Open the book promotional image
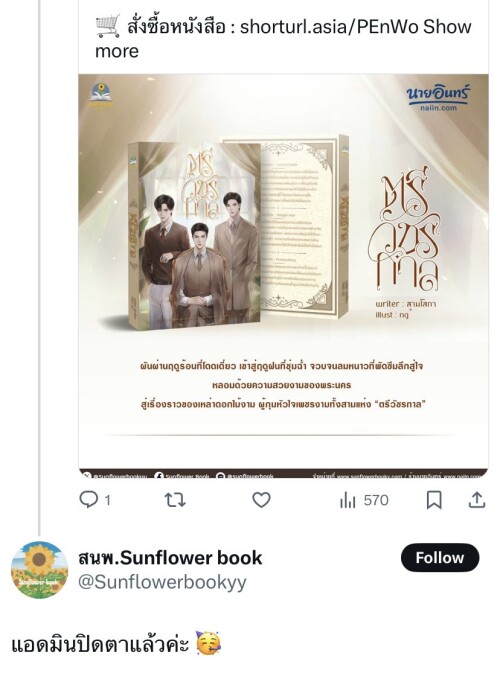This screenshot has height=679, width=500. 284,276
